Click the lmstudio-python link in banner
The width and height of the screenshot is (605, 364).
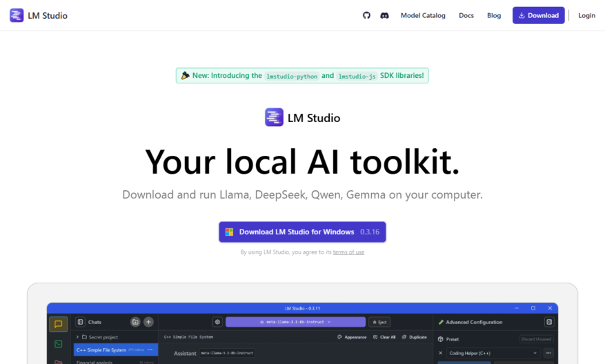pos(292,76)
